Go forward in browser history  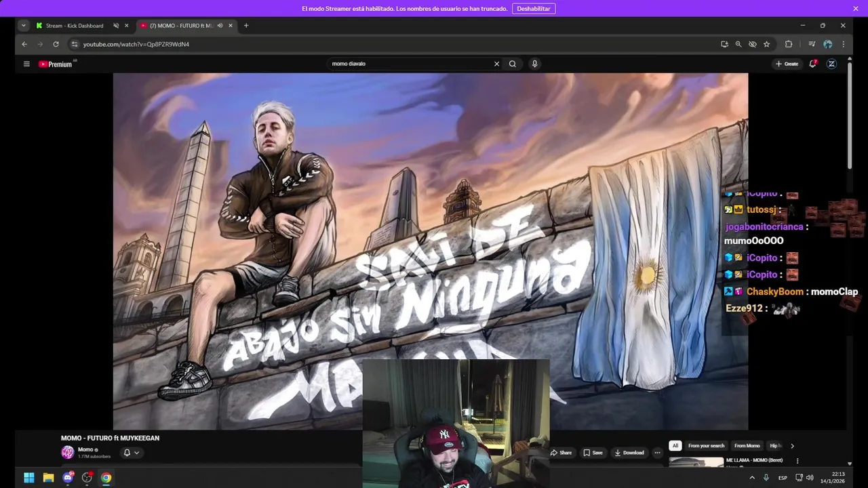[x=40, y=44]
